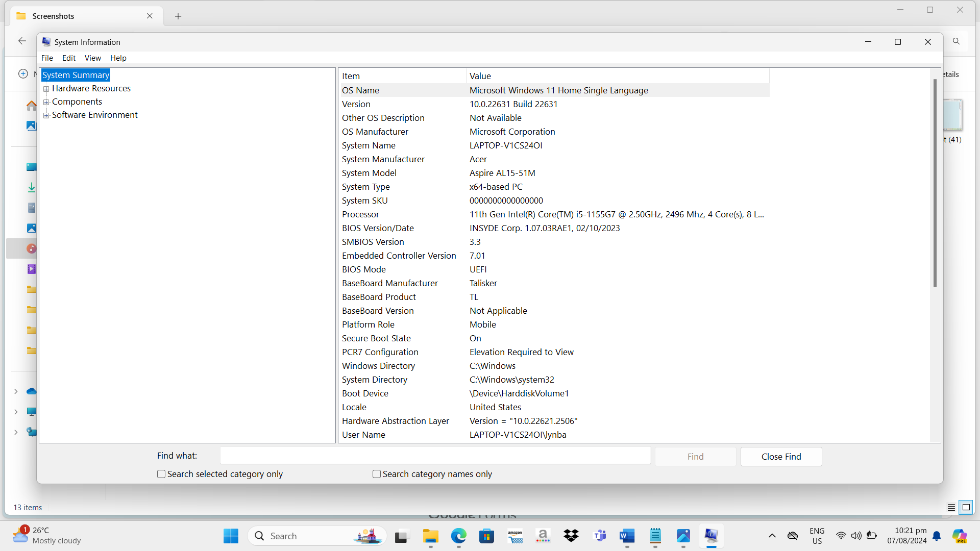Viewport: 980px width, 551px height.
Task: Enable Search selected category only
Action: pyautogui.click(x=161, y=474)
